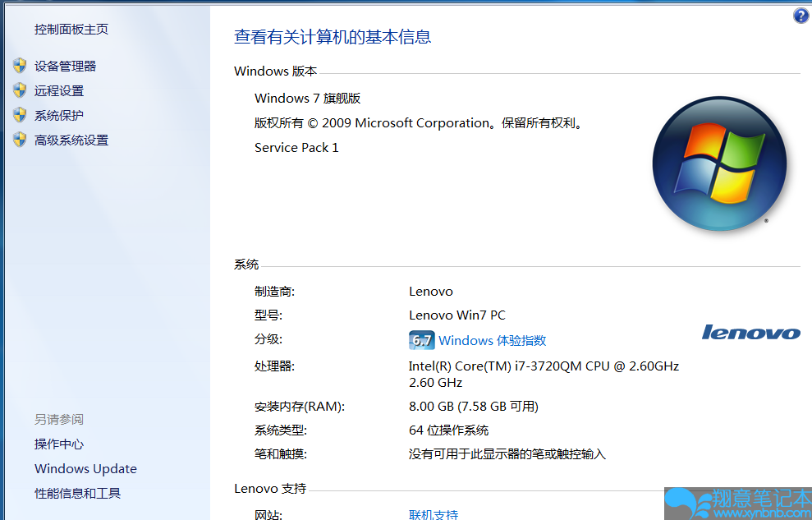Open 设备管理器 from the sidebar
Viewport: 812px width, 520px height.
tap(65, 67)
